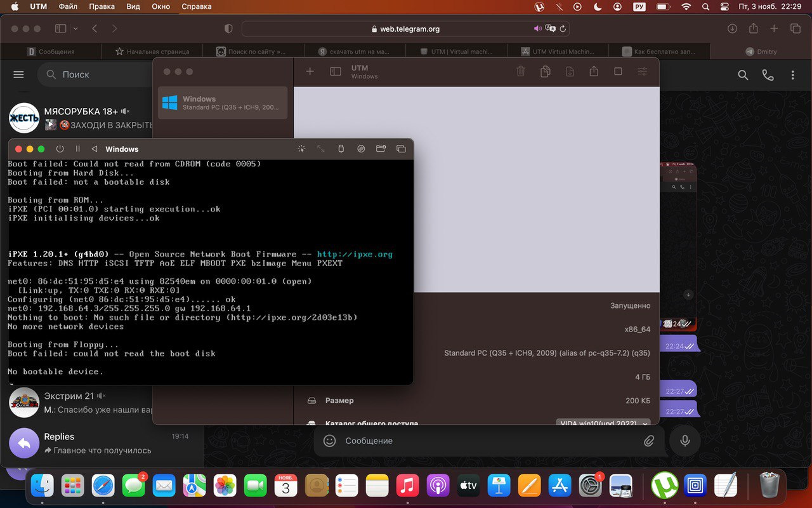The image size is (812, 508).
Task: Toggle the UTM sidebar
Action: [x=336, y=72]
